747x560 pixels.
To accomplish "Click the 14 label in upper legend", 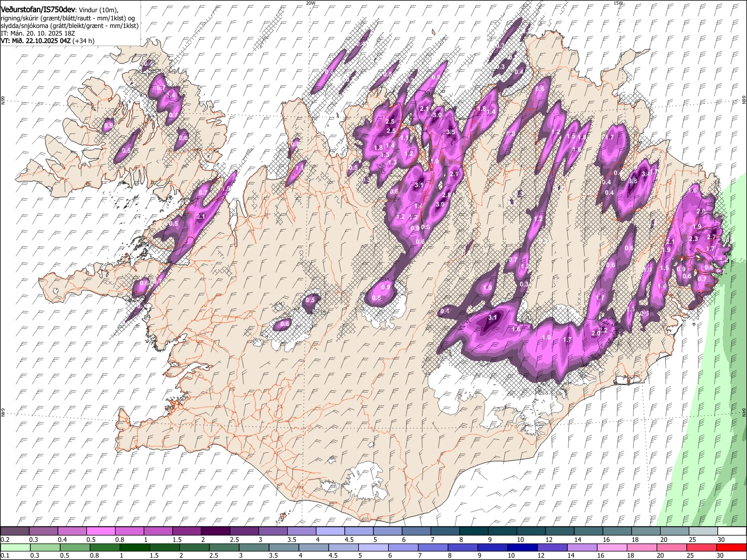I will click(578, 540).
